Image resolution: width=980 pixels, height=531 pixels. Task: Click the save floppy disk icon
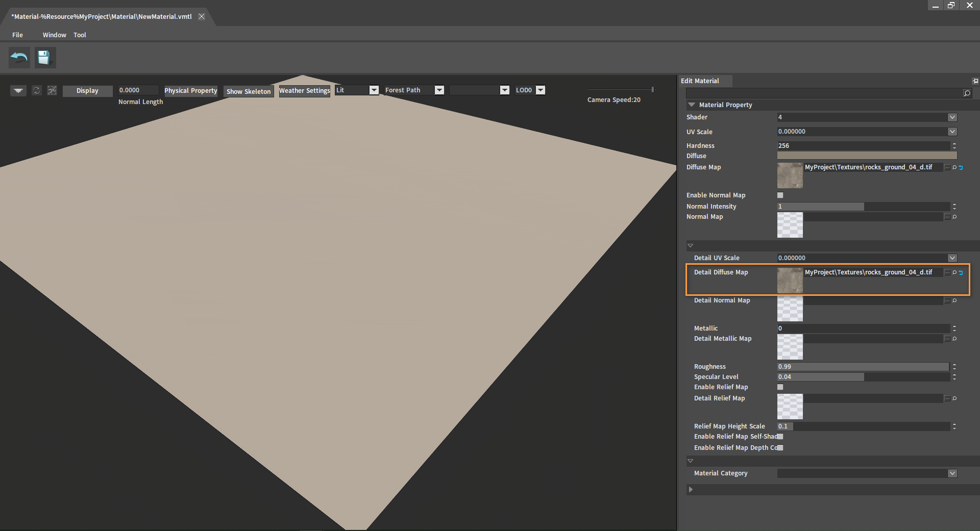coord(45,58)
